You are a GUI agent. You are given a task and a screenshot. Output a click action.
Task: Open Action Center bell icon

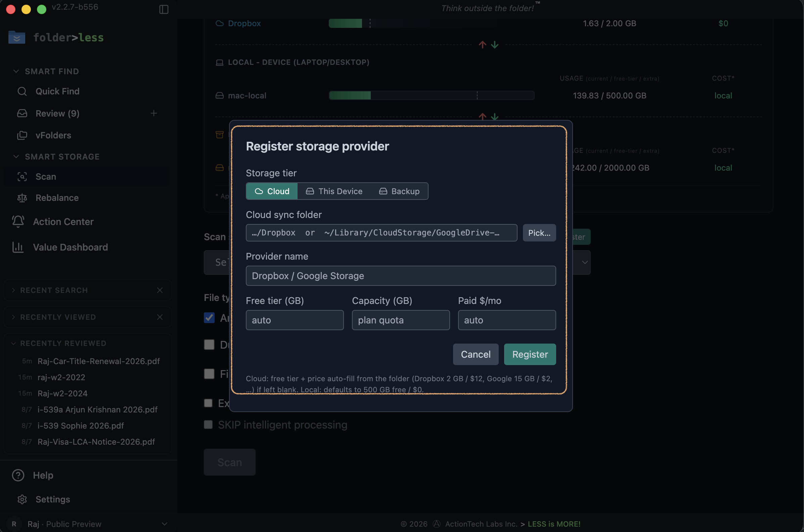18,222
